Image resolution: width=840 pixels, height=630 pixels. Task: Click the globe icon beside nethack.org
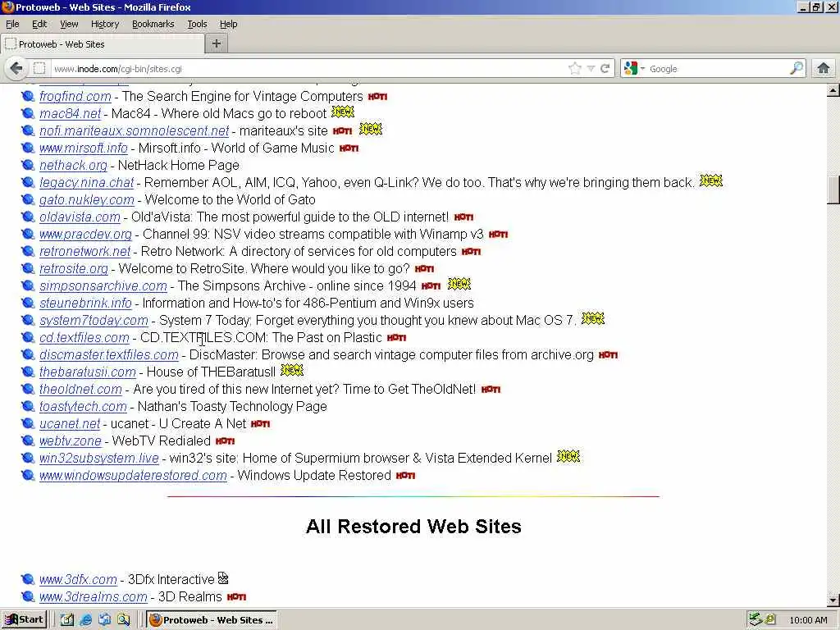tap(28, 166)
